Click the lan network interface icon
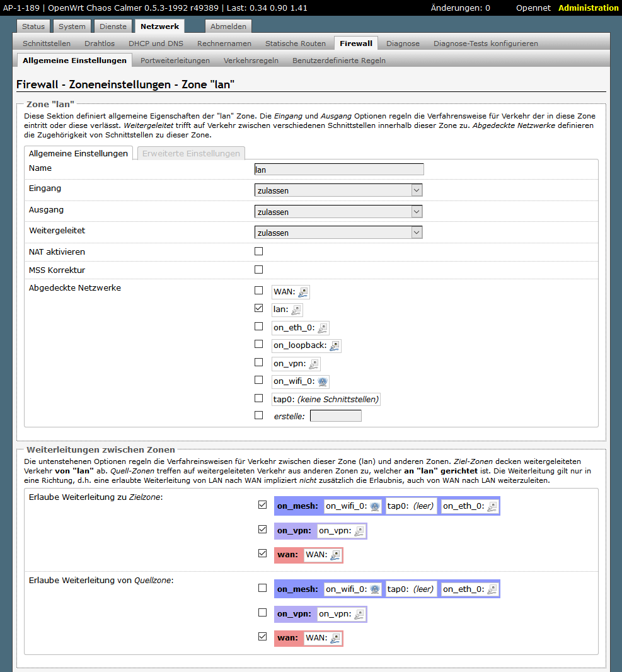Screen dimensions: 622x672 tap(296, 310)
